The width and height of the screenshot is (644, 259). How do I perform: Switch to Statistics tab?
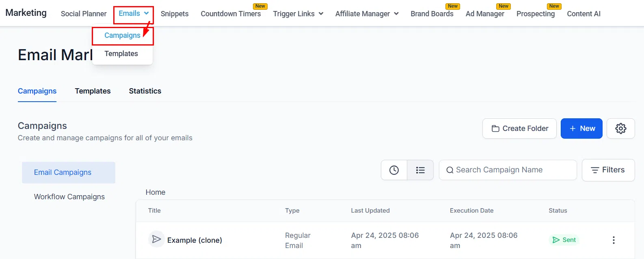coord(145,91)
